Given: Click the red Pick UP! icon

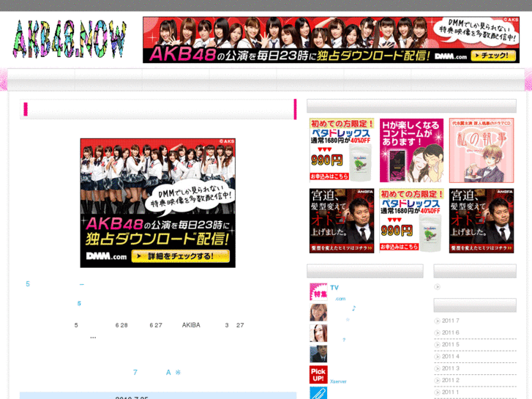Looking at the screenshot, I should tap(318, 375).
